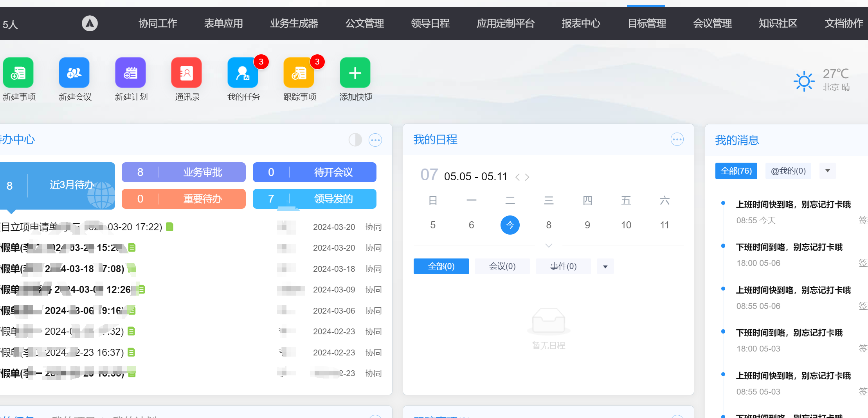Go to next week in 我的日程

click(527, 177)
